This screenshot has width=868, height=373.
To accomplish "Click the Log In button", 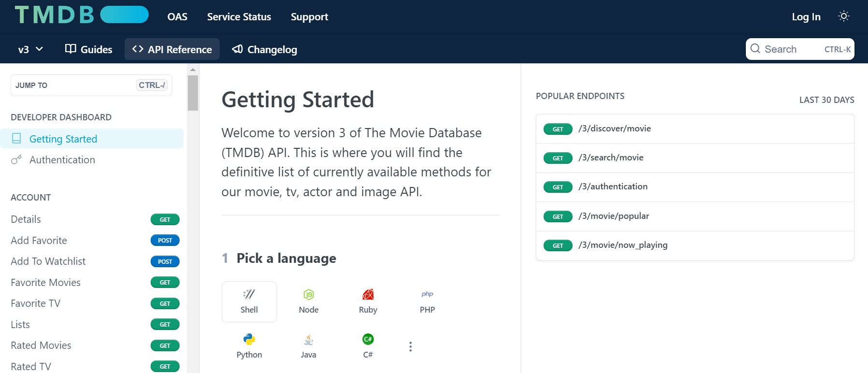I will coord(806,17).
